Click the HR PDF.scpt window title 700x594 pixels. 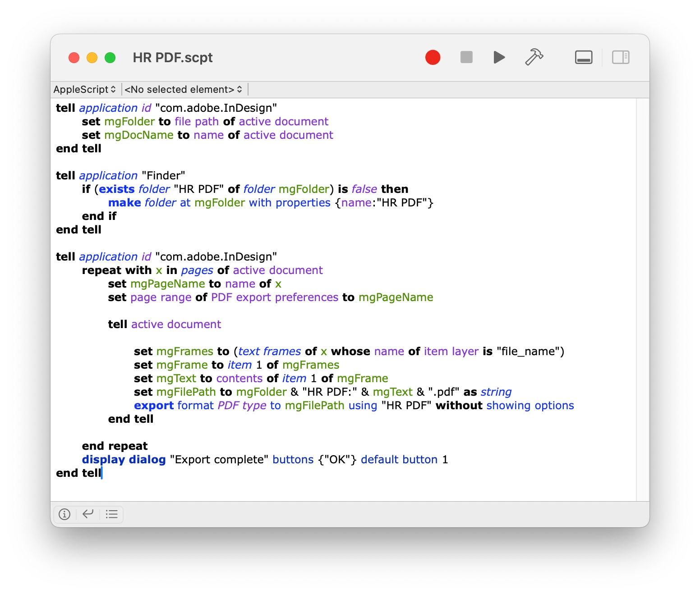(x=173, y=58)
